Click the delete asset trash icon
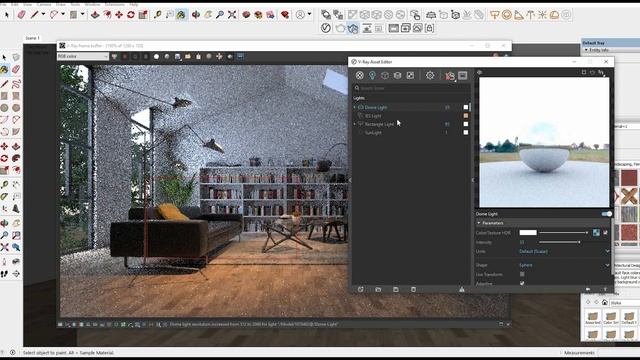This screenshot has height=360, width=640. point(413,289)
